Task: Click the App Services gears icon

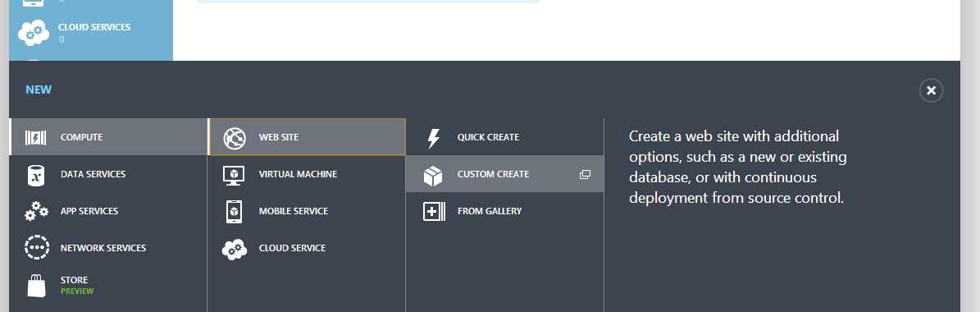Action: (36, 211)
